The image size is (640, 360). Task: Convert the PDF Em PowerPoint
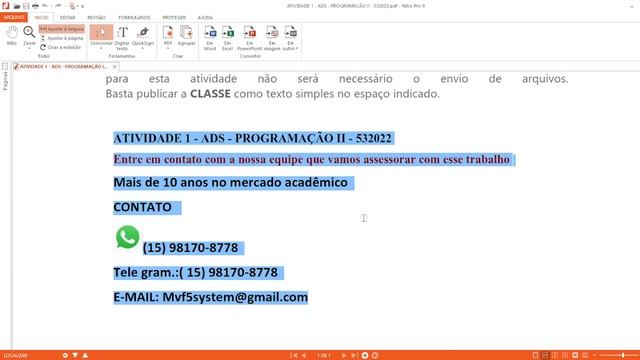[x=249, y=38]
